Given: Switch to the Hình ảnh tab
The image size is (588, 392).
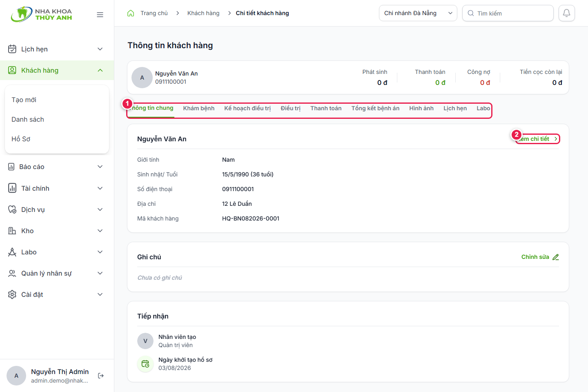Looking at the screenshot, I should point(421,108).
